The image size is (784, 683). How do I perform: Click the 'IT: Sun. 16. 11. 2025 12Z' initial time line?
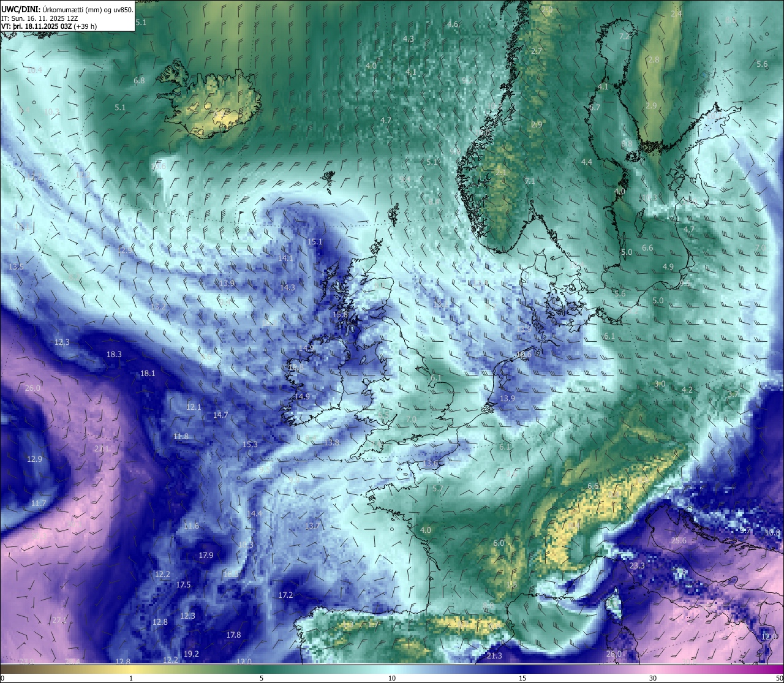coord(39,18)
